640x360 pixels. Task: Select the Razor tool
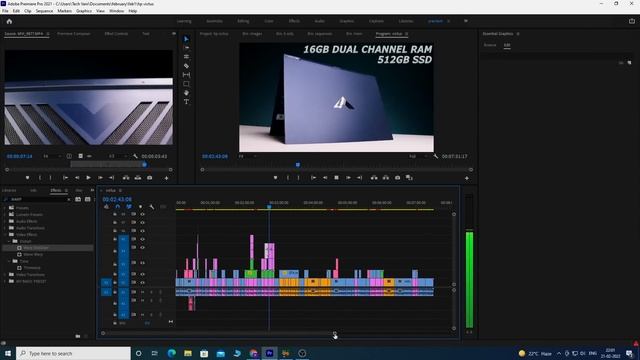[186, 66]
